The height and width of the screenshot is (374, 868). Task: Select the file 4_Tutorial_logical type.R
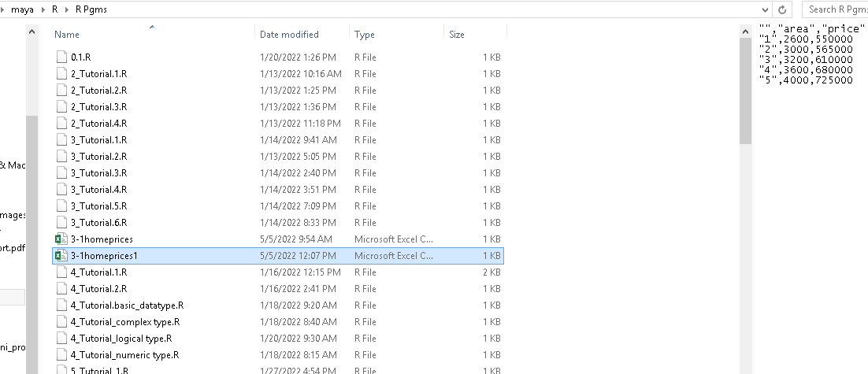pos(121,339)
